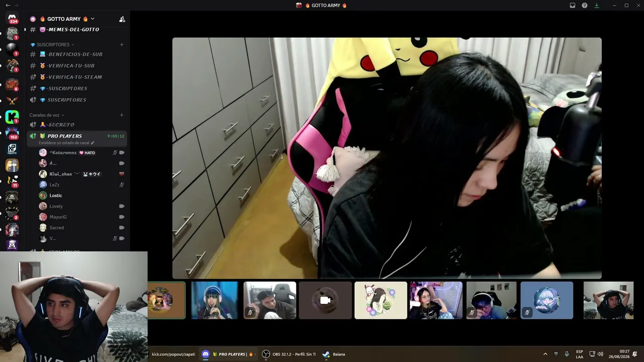
Task: Select the man with hands-on-head tile
Action: point(608,300)
